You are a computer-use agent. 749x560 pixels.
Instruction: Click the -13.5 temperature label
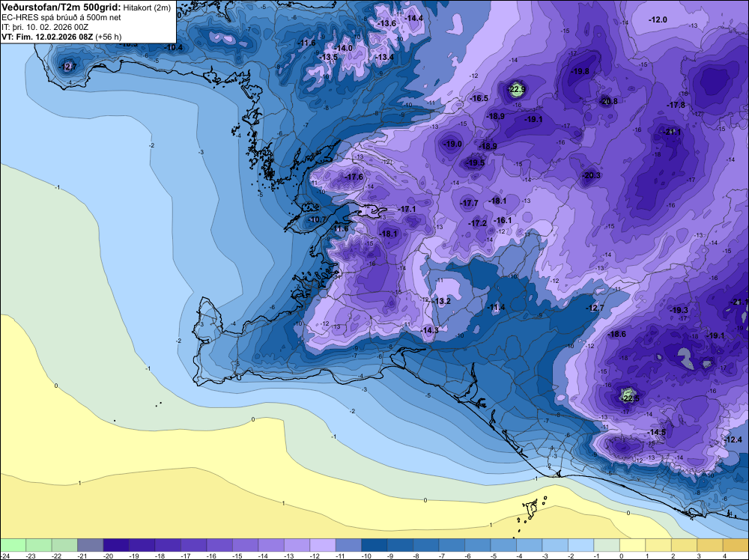click(x=329, y=58)
